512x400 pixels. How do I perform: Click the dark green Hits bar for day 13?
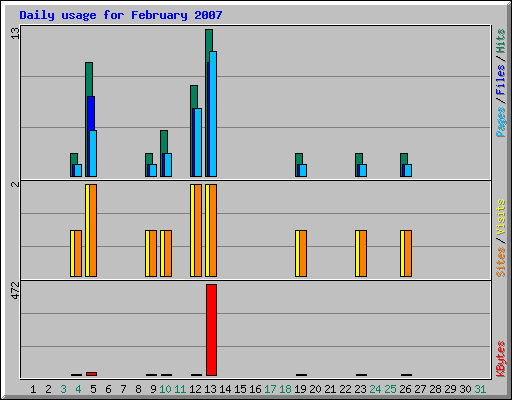pos(209,40)
